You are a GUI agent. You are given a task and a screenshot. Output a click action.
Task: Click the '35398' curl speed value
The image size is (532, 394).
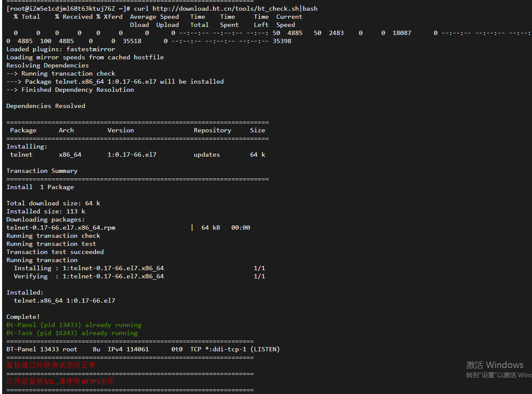[282, 41]
